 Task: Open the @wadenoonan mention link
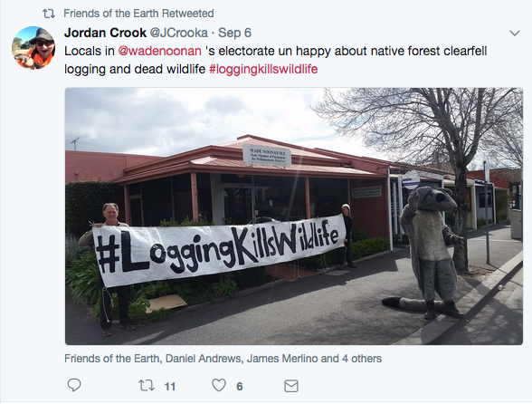(x=160, y=51)
